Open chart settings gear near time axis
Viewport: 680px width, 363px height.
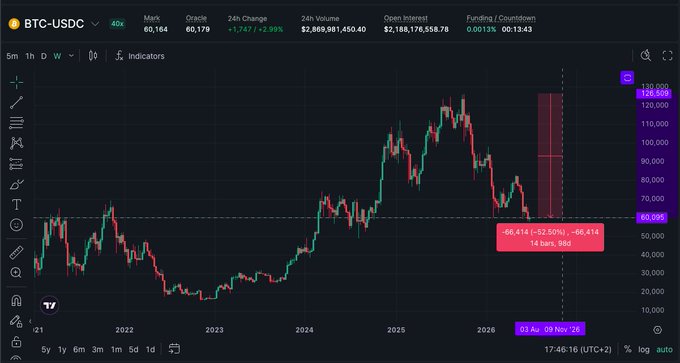pos(657,330)
